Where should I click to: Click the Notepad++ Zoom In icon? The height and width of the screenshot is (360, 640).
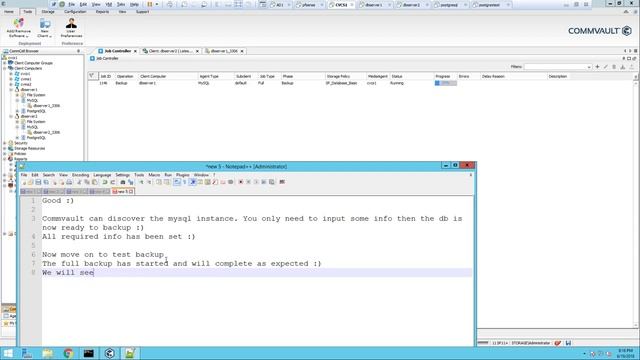point(141,182)
